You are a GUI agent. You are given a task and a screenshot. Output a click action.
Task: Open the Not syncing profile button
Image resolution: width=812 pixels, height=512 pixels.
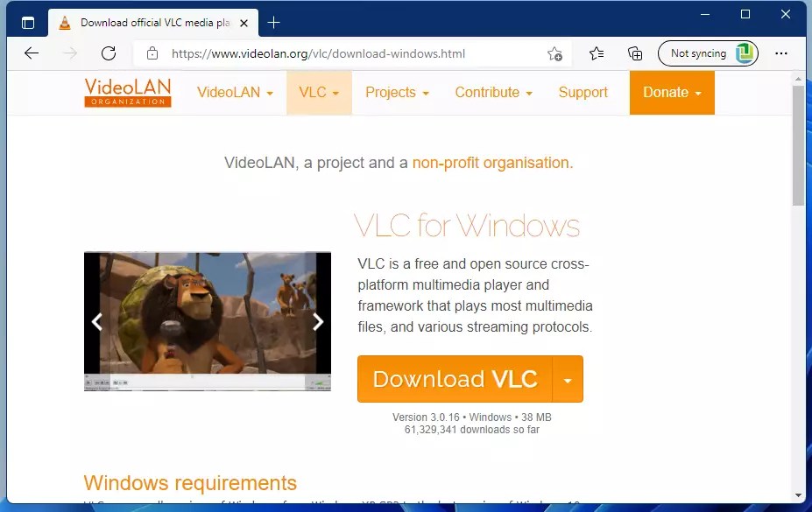point(708,53)
